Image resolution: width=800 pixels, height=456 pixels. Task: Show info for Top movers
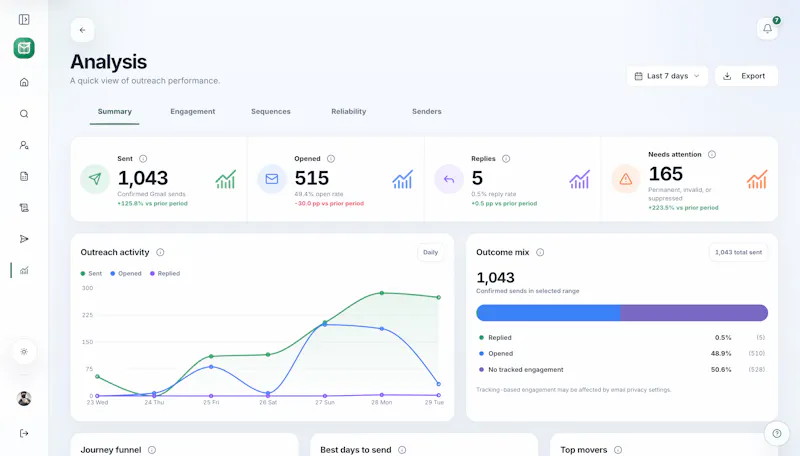(618, 450)
